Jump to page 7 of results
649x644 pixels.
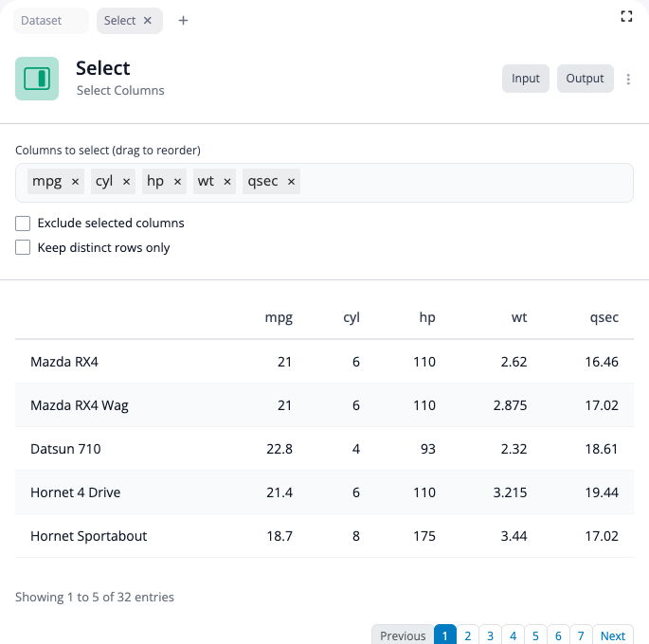coord(582,635)
